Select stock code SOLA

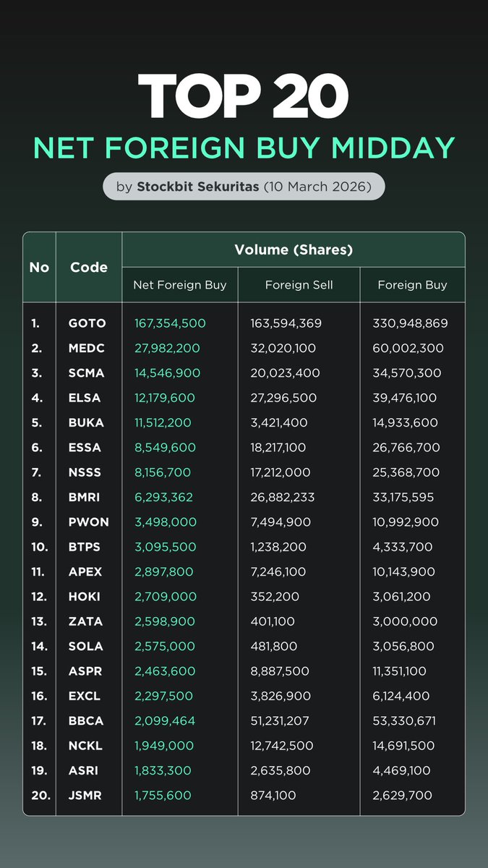click(86, 646)
